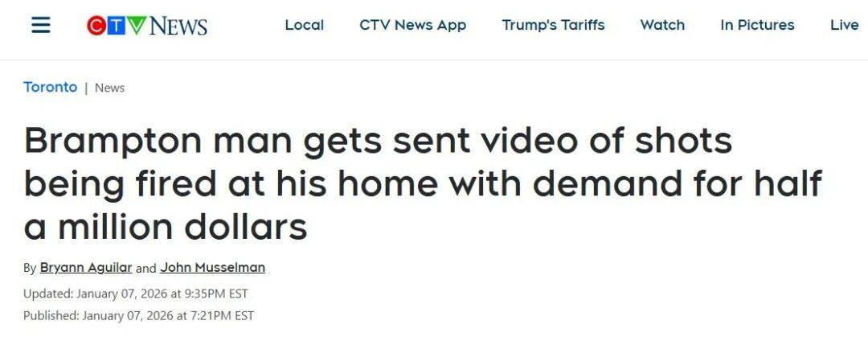Click the News breadcrumb label
Viewport: 868px width, 341px height.
coord(109,88)
